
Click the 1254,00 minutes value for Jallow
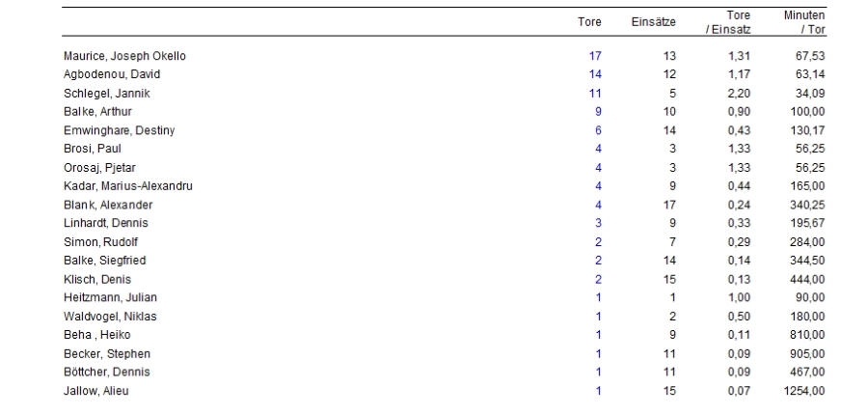click(x=804, y=391)
